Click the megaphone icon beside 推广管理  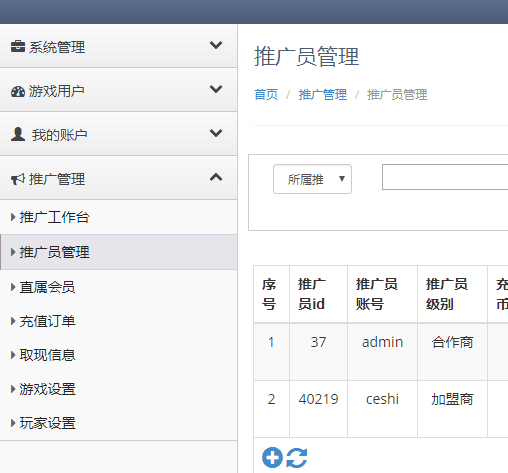click(x=18, y=179)
